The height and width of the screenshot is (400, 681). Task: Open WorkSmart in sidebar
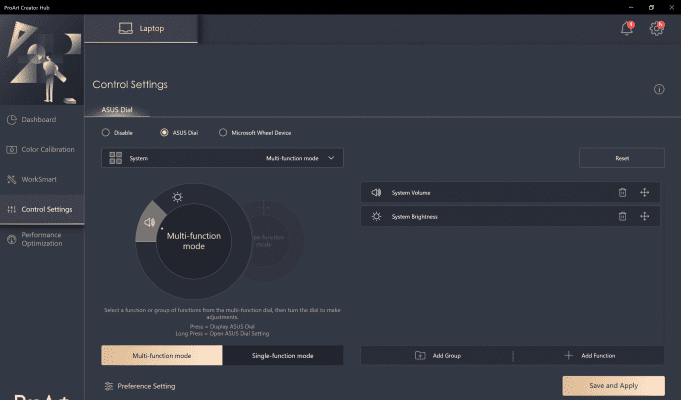[x=42, y=179]
